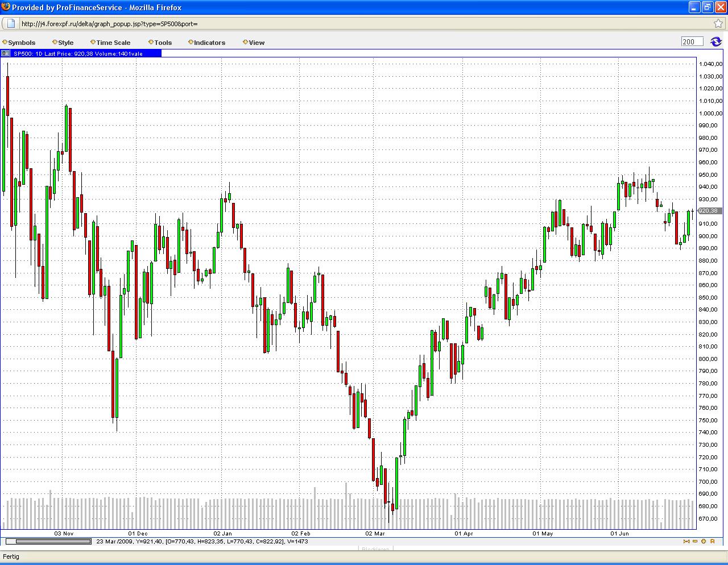The width and height of the screenshot is (728, 565).
Task: Click the 800,00 price axis label
Action: point(708,359)
